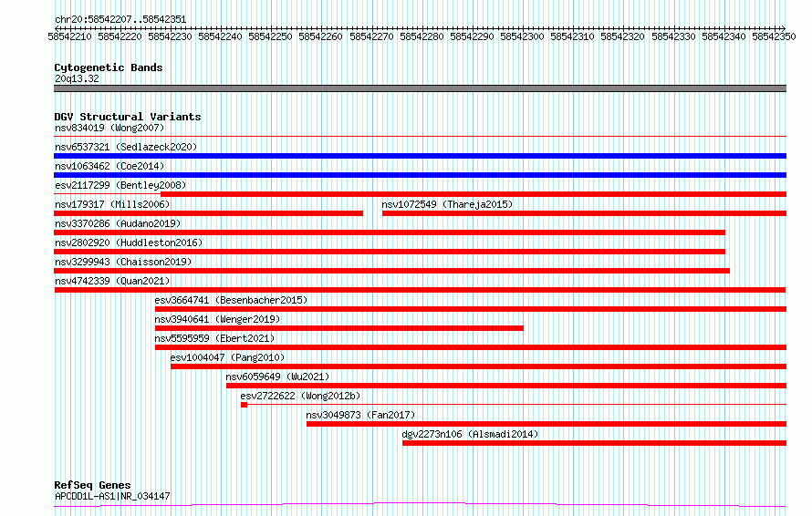Click the nsv4742339 (Quan2021) red bar

click(x=420, y=290)
